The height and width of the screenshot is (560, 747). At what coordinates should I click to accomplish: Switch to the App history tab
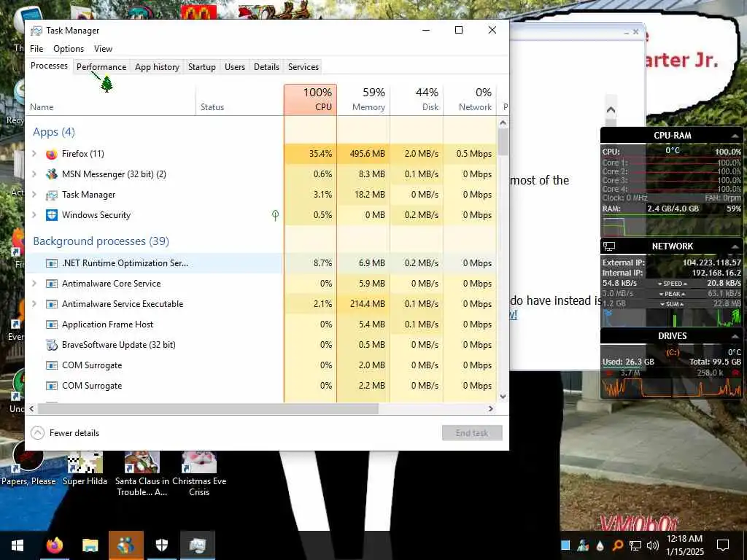[158, 67]
